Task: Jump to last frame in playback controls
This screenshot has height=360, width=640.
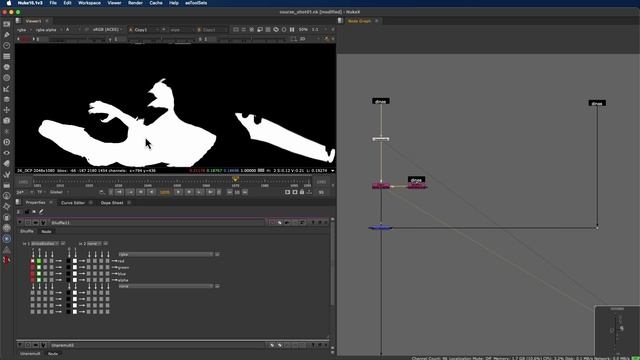Action: [x=210, y=192]
